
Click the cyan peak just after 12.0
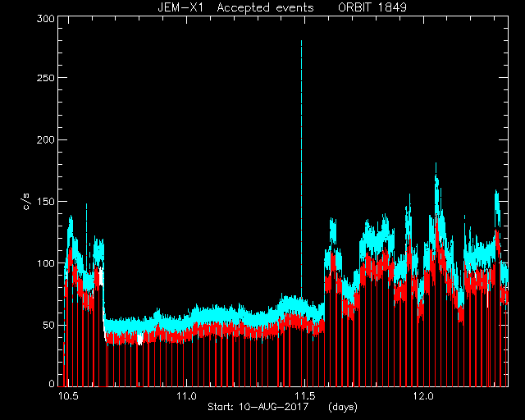[436, 164]
